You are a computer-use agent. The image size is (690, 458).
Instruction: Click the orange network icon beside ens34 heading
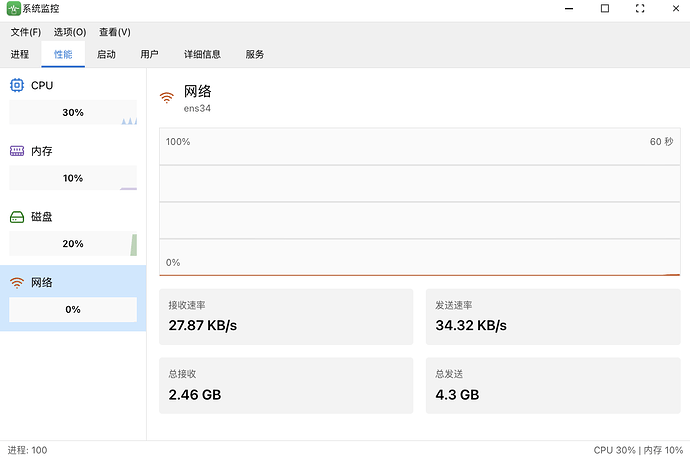point(167,98)
